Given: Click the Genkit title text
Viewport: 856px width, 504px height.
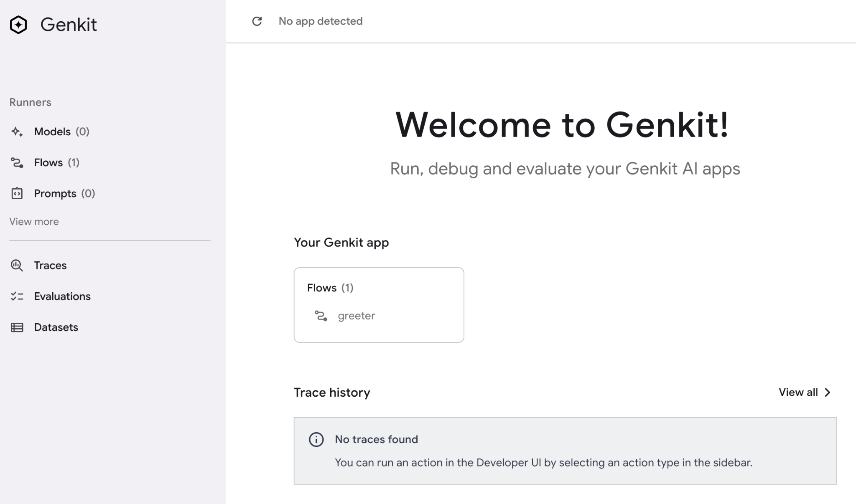Looking at the screenshot, I should coord(69,25).
